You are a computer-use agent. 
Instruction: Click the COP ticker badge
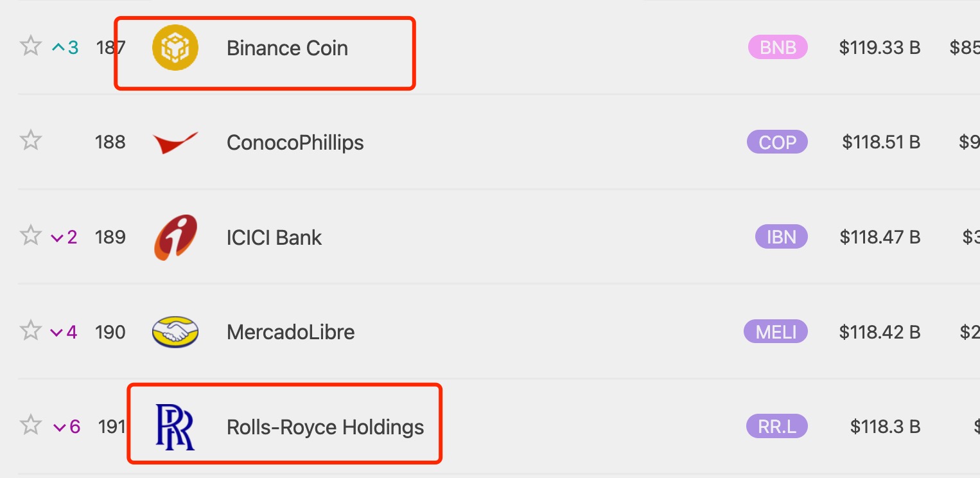click(x=777, y=142)
